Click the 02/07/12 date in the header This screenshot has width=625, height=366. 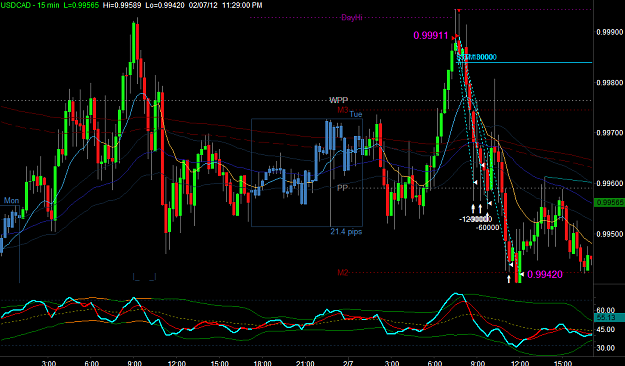[202, 5]
